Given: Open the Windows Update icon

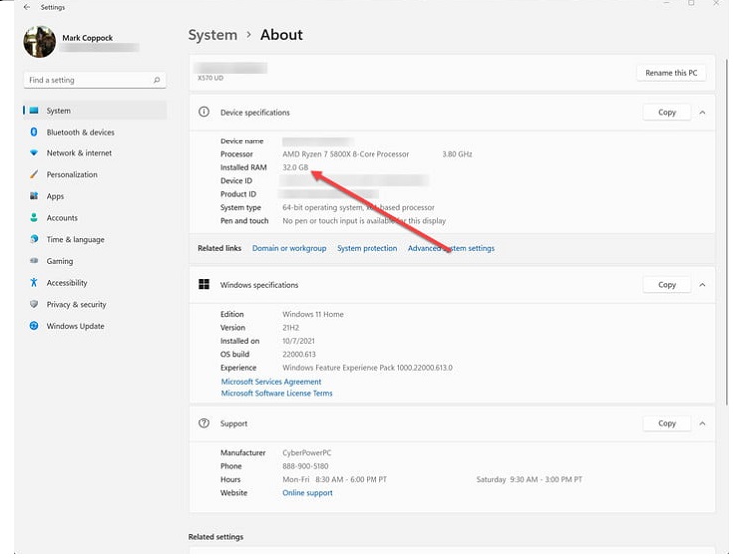Looking at the screenshot, I should coord(34,326).
